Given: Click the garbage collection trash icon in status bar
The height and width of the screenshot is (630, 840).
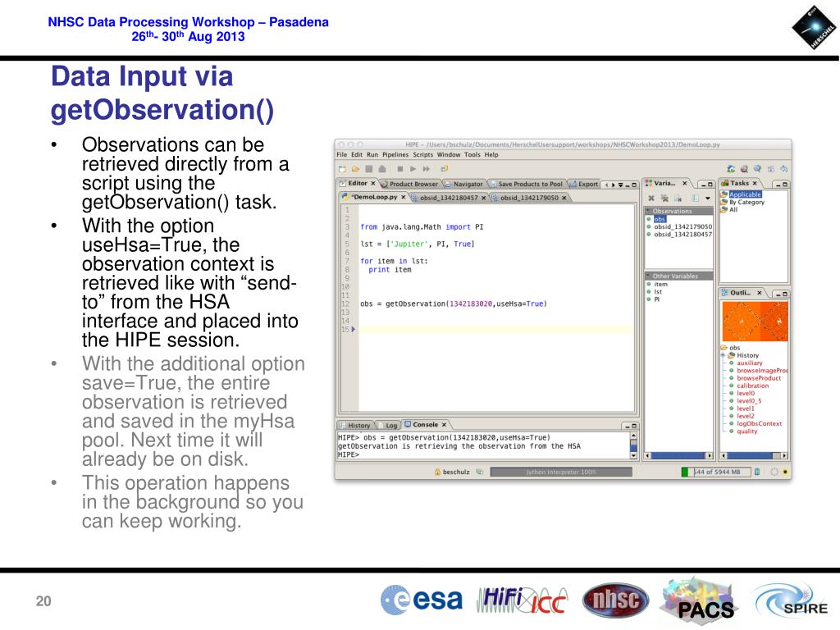Looking at the screenshot, I should click(x=757, y=472).
